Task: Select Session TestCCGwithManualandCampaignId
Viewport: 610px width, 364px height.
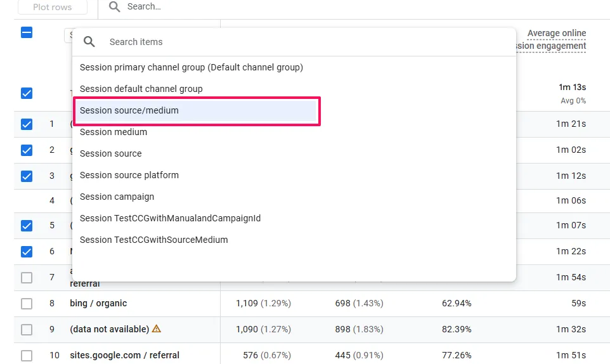Action: [x=170, y=218]
